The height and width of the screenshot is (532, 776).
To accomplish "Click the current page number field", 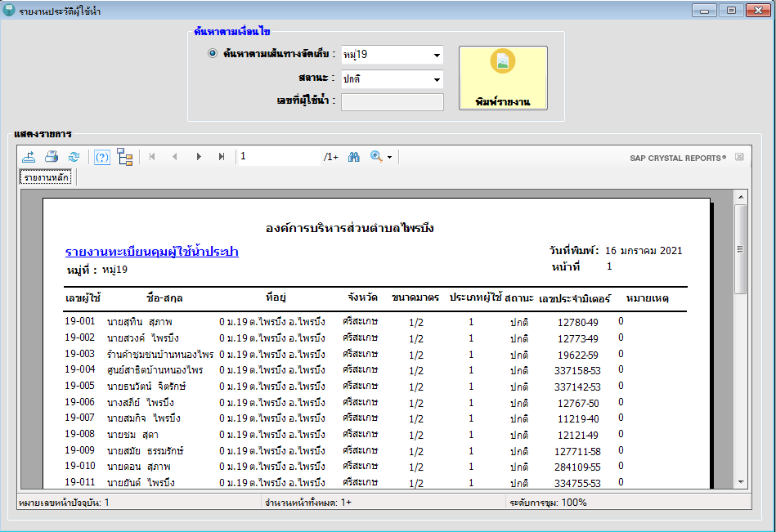I will pos(278,157).
